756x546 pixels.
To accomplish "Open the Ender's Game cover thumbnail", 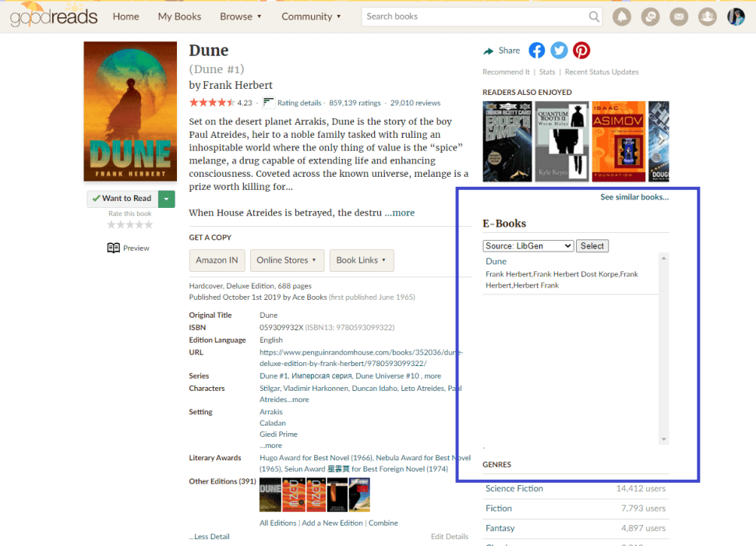I will pos(507,141).
